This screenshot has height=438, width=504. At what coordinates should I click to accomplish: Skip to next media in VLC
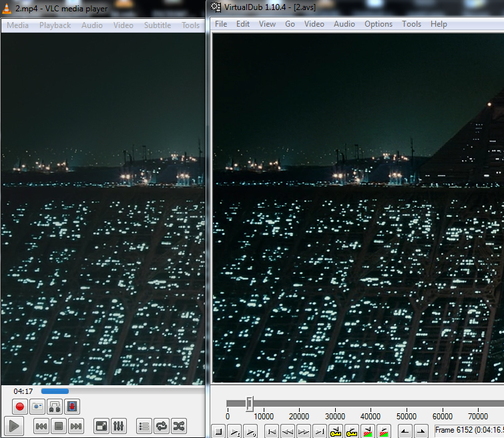pos(76,426)
